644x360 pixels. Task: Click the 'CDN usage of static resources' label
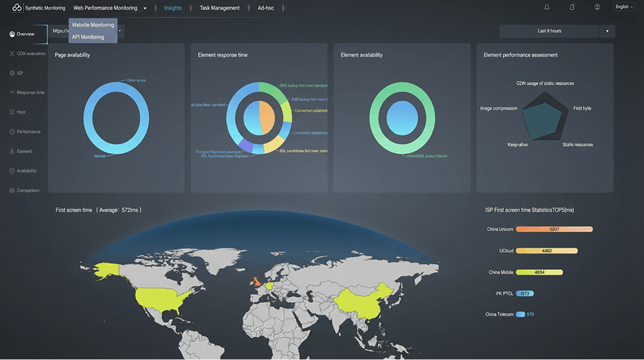click(x=545, y=84)
